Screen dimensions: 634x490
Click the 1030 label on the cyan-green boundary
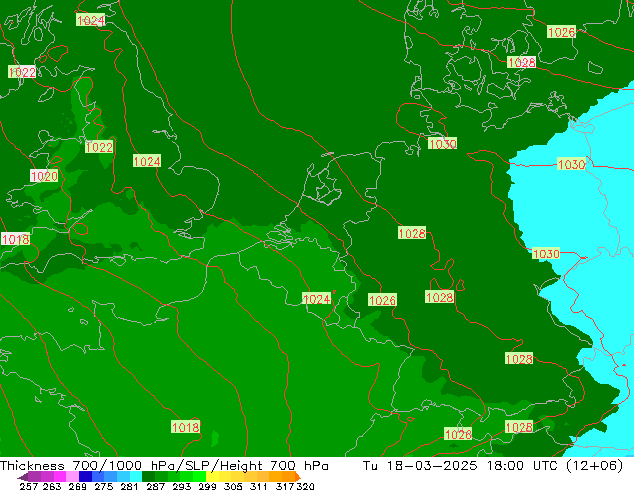[546, 253]
